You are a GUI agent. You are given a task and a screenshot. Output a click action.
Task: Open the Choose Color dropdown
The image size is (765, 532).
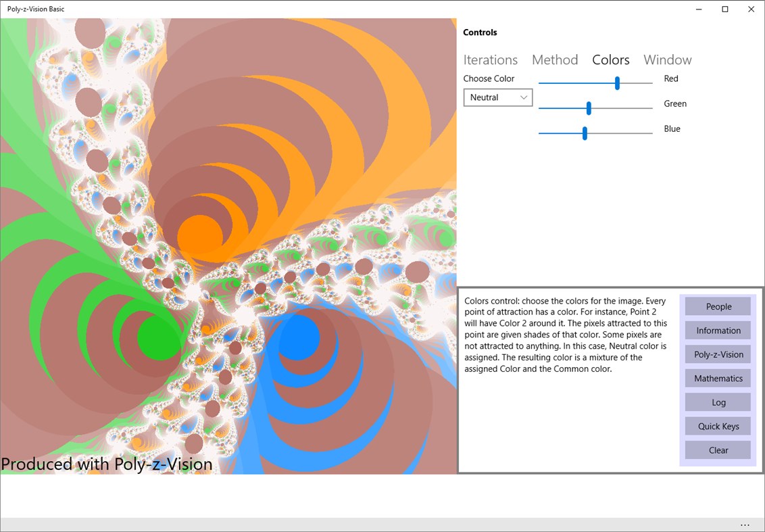(x=497, y=97)
